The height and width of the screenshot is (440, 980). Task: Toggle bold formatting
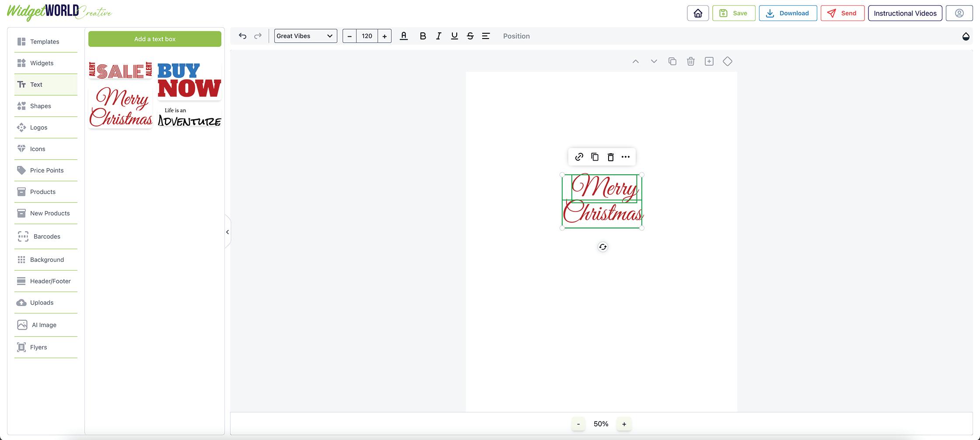tap(423, 36)
